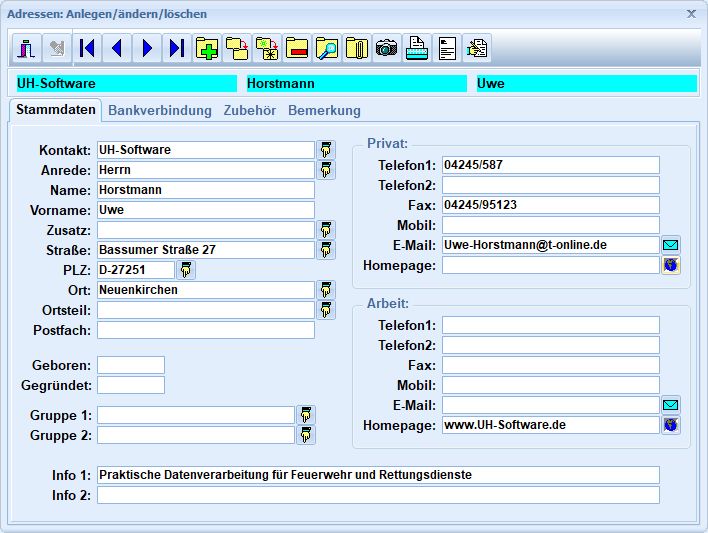
Task: Click the printer icon in toolbar
Action: tap(417, 48)
